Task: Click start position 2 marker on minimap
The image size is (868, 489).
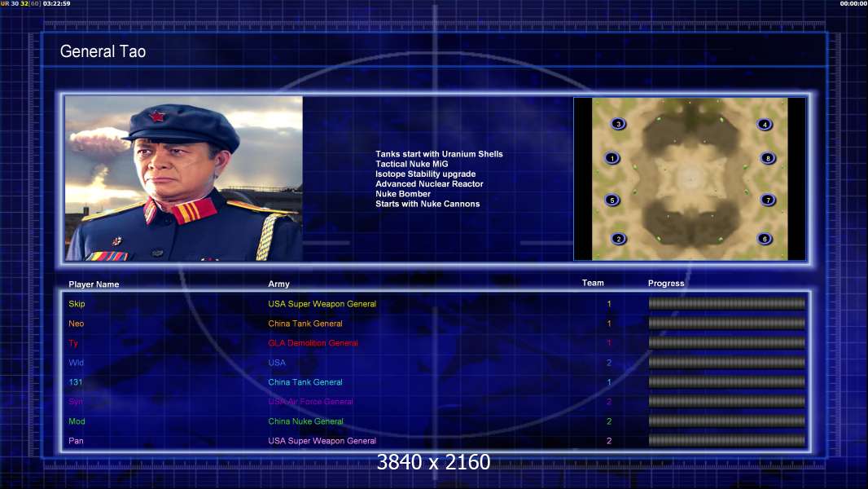Action: coord(618,239)
